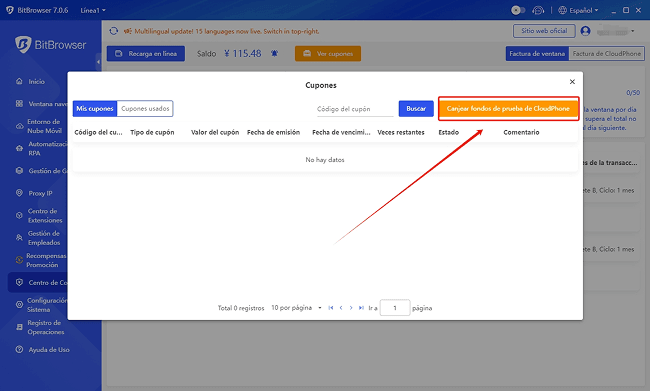Click the Código del cupón input field
Screen dimensions: 650x391
point(355,109)
